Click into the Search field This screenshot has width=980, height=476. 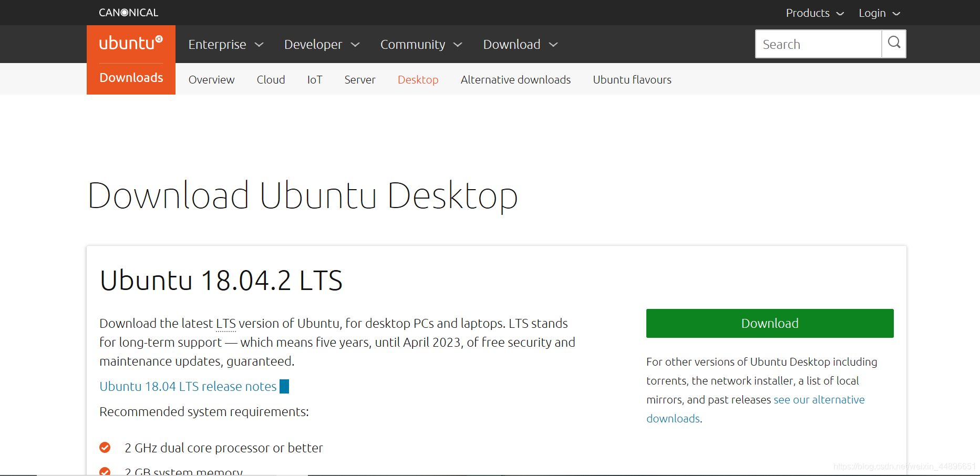(x=818, y=44)
